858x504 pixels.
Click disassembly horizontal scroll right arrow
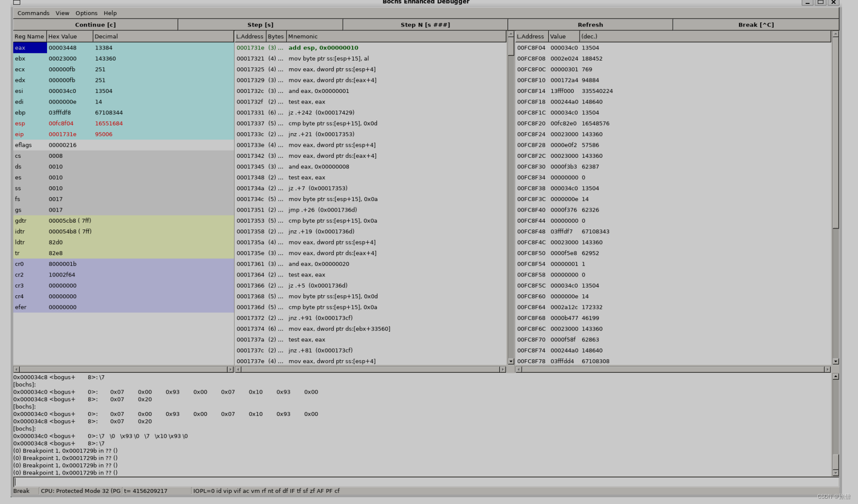(502, 369)
